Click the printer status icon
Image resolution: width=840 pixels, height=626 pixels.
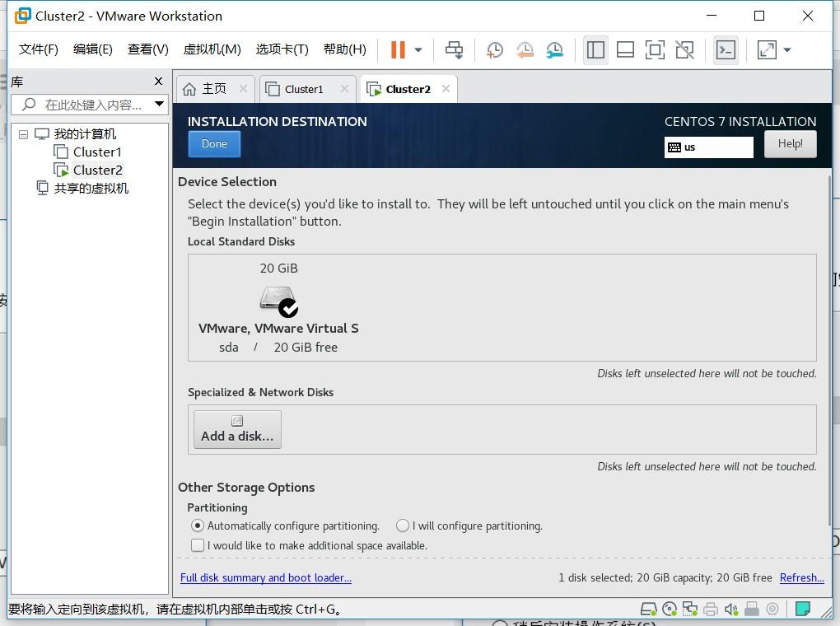click(x=711, y=609)
